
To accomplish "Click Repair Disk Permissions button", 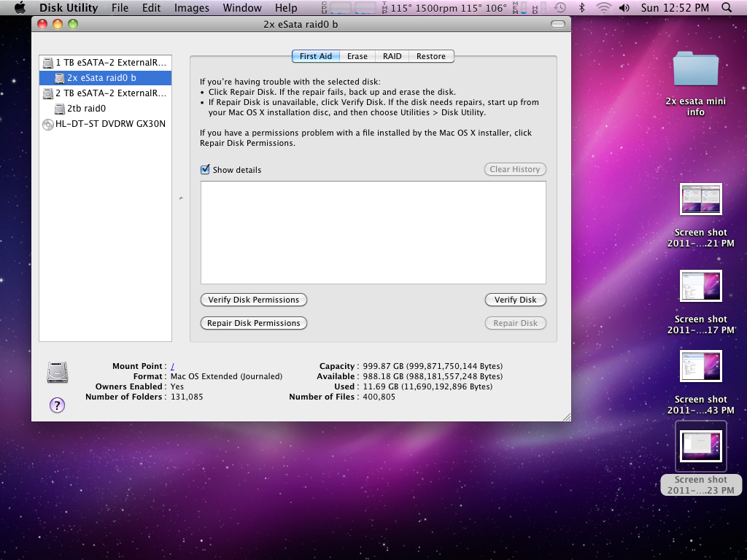I will click(254, 323).
